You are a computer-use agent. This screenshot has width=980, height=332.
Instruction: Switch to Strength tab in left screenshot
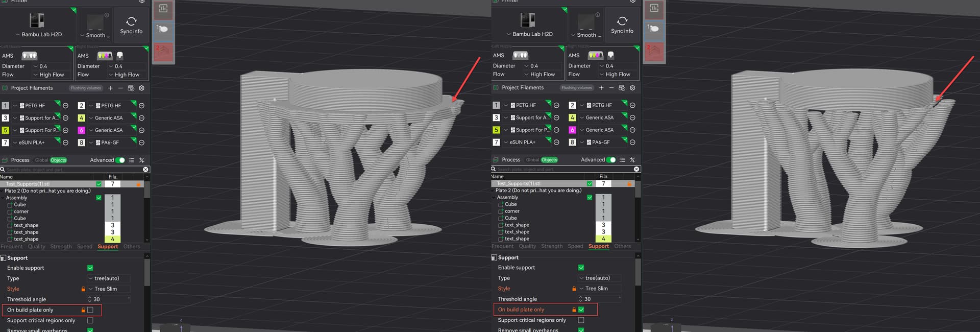61,246
